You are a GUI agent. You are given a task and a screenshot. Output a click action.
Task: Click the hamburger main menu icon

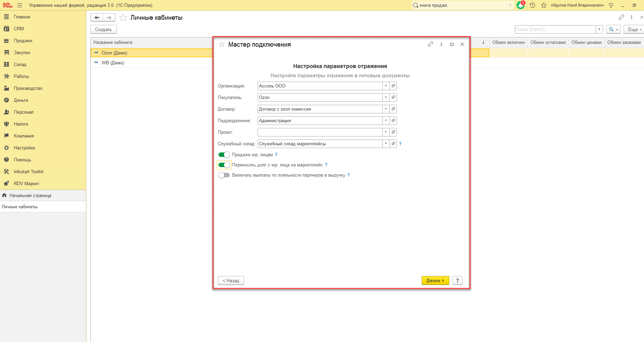[20, 5]
